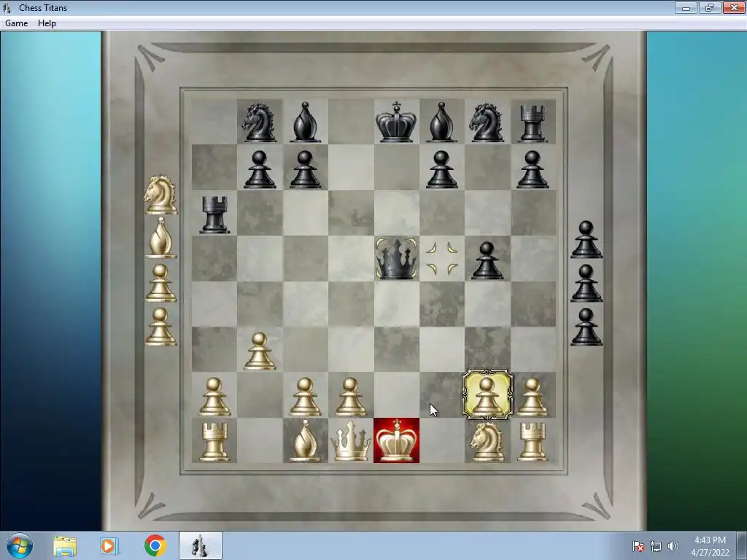This screenshot has width=747, height=560.
Task: Click the highlighted white pawn on g2
Action: 487,395
